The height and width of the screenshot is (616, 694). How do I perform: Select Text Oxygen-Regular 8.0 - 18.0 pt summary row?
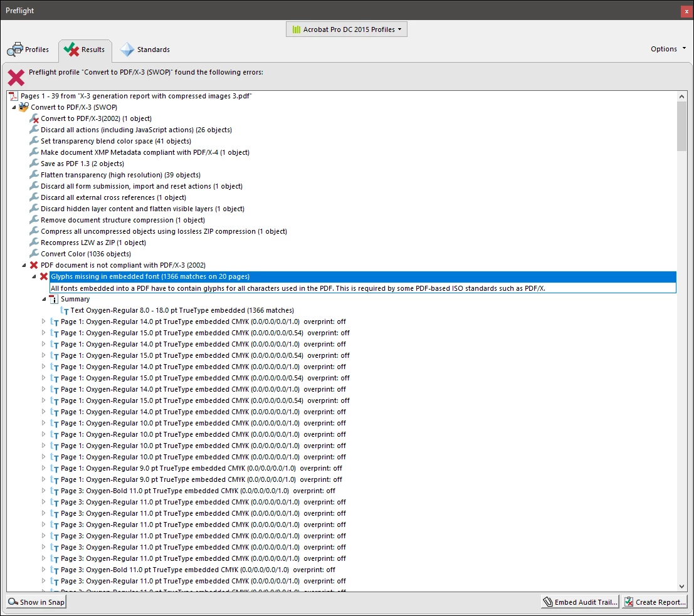pyautogui.click(x=182, y=310)
